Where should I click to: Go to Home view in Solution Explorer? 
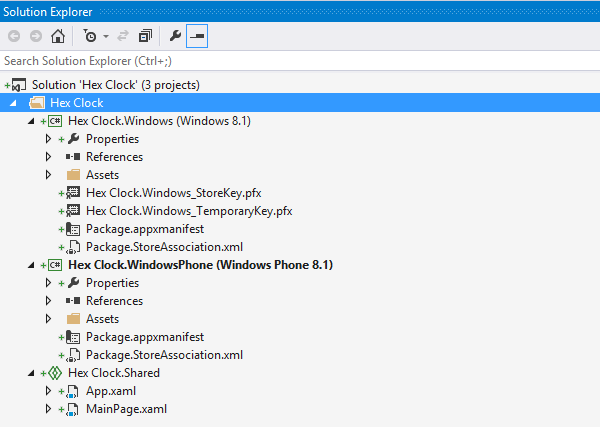pyautogui.click(x=58, y=36)
